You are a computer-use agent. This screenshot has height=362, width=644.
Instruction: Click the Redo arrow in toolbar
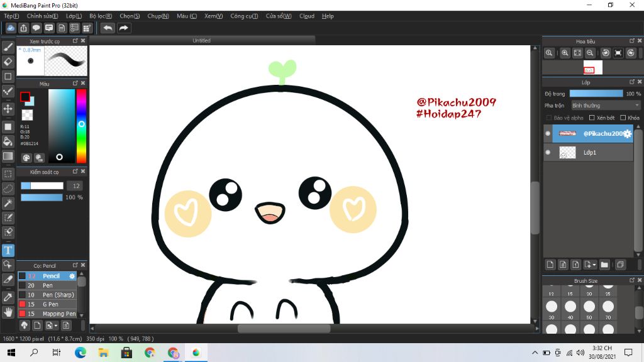point(123,28)
